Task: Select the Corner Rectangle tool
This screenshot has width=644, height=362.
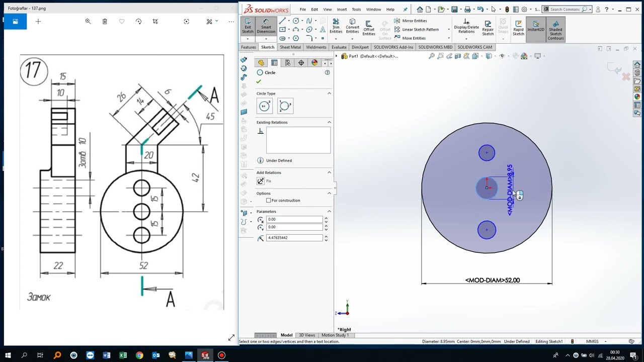Action: pyautogui.click(x=282, y=30)
